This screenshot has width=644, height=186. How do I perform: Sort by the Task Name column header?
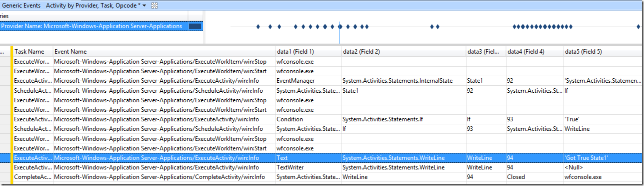pos(33,52)
